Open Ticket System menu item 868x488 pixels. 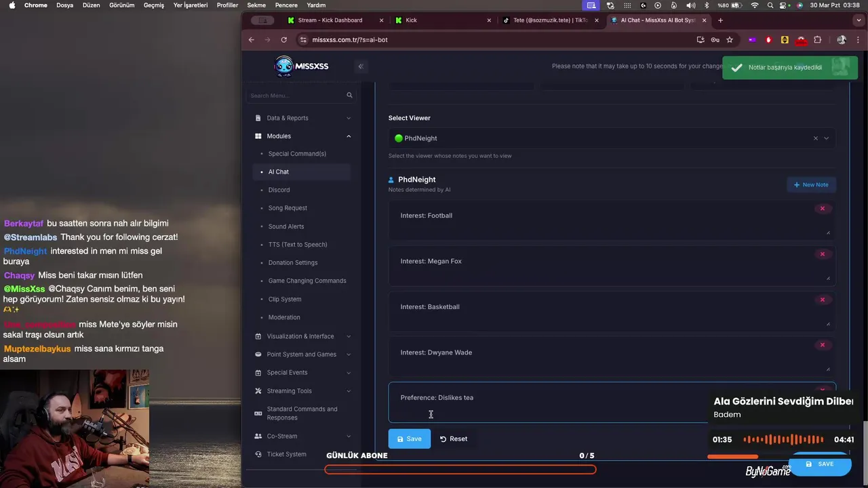pos(286,454)
